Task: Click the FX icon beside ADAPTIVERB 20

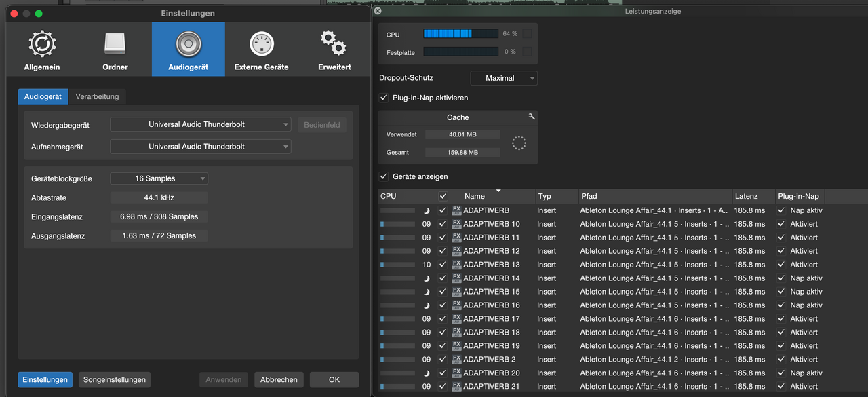Action: [456, 373]
